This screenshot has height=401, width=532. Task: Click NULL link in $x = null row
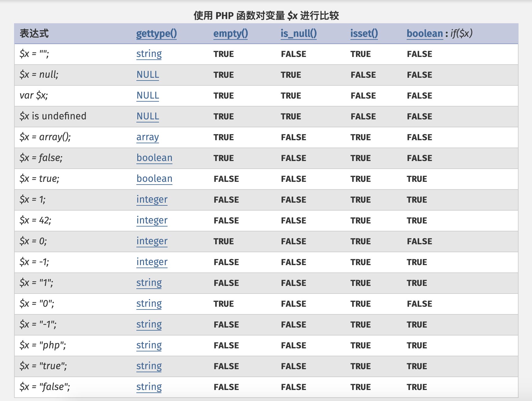click(148, 75)
